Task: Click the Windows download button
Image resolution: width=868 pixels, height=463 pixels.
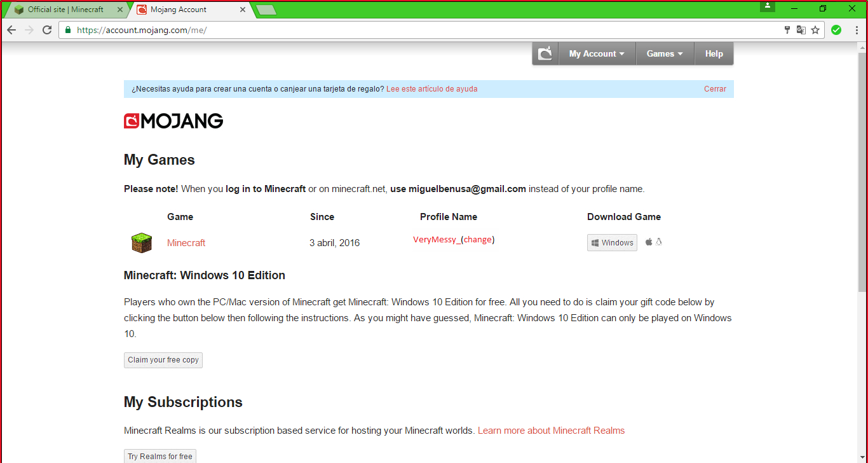Action: click(x=612, y=243)
